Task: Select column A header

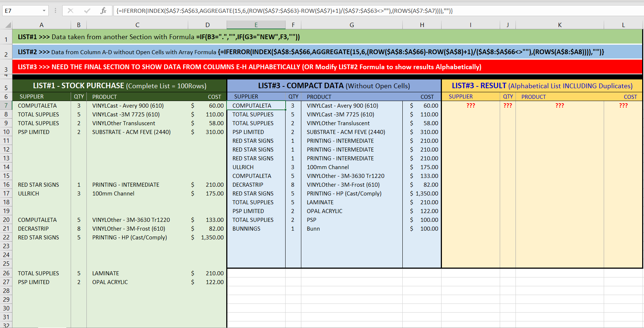Action: tap(42, 25)
